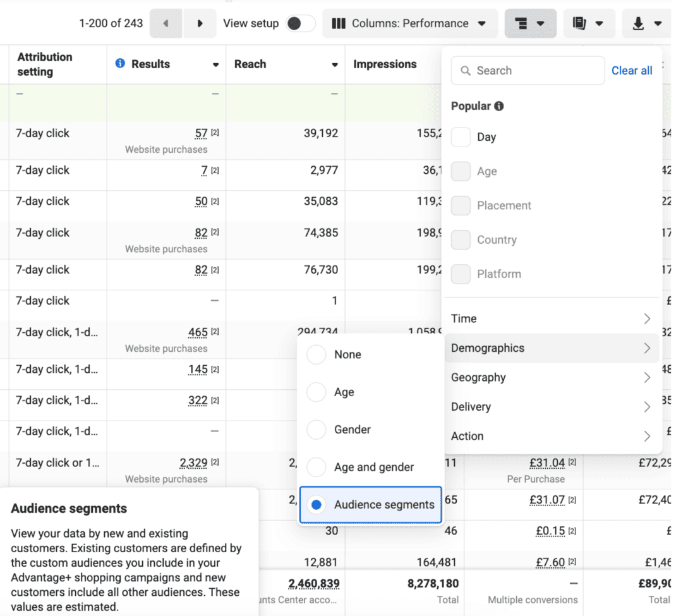This screenshot has height=616, width=676.
Task: Toggle the View setup switch
Action: pyautogui.click(x=301, y=23)
